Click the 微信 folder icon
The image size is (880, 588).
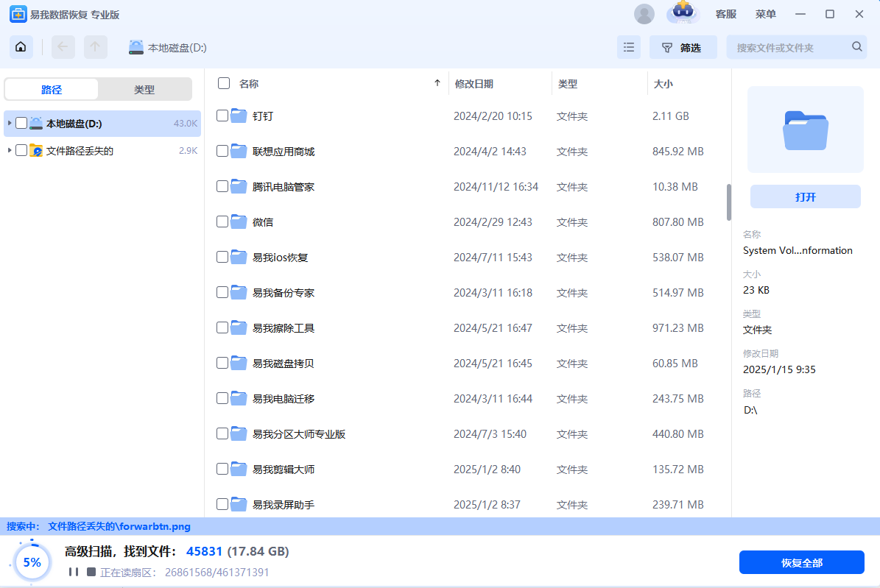coord(239,222)
